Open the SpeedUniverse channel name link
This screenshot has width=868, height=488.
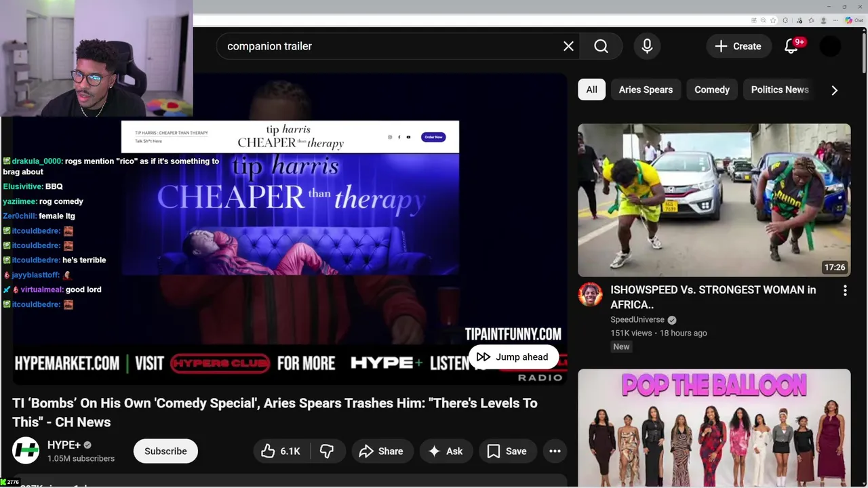(637, 320)
